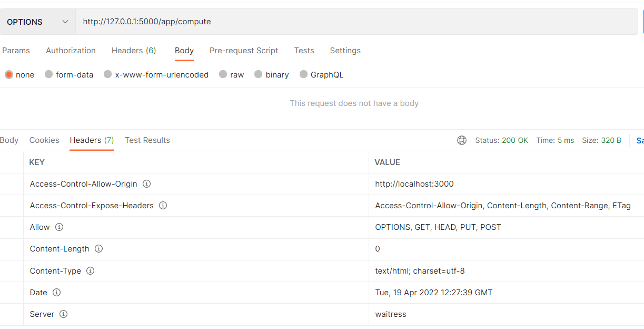Screen dimensions: 644x329
Task: Open the Authorization tab
Action: tap(71, 51)
